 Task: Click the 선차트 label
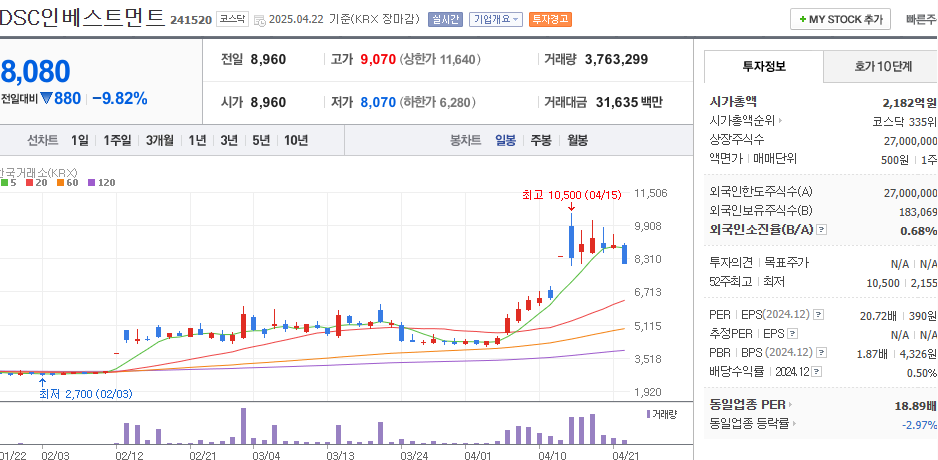(x=43, y=141)
